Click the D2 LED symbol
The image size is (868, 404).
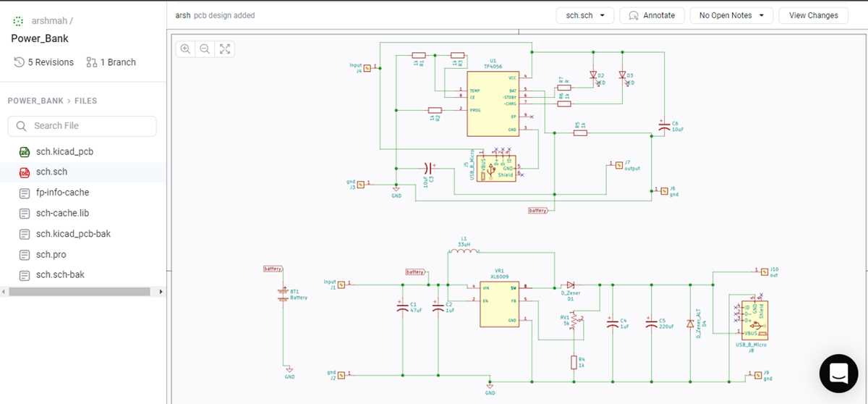(593, 75)
